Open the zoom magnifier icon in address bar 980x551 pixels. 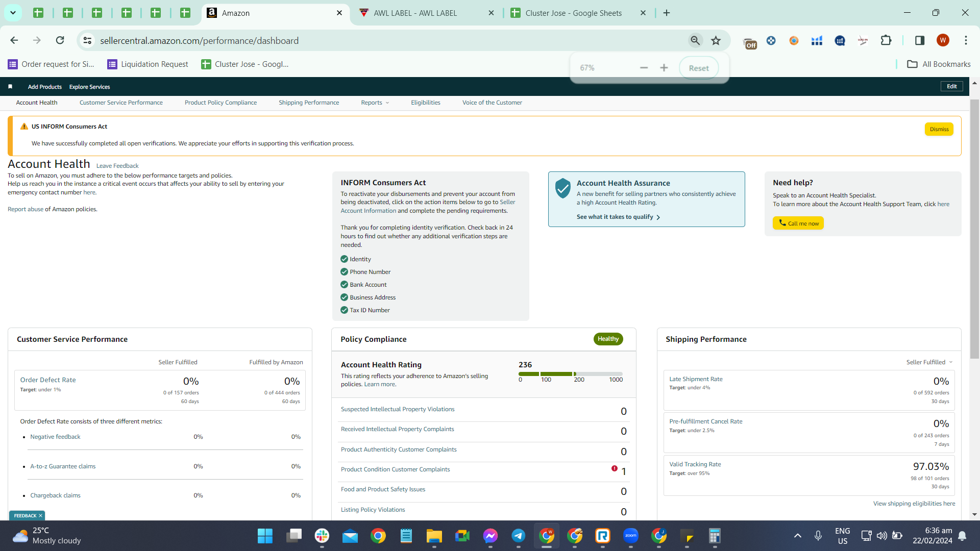coord(695,40)
